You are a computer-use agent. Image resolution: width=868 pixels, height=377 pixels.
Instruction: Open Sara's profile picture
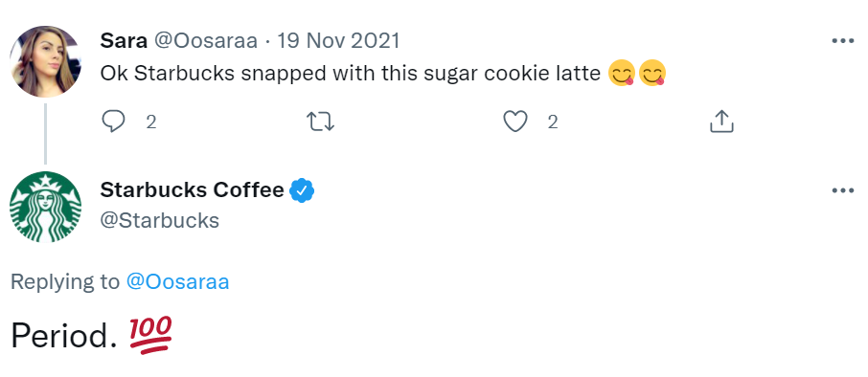pos(45,61)
